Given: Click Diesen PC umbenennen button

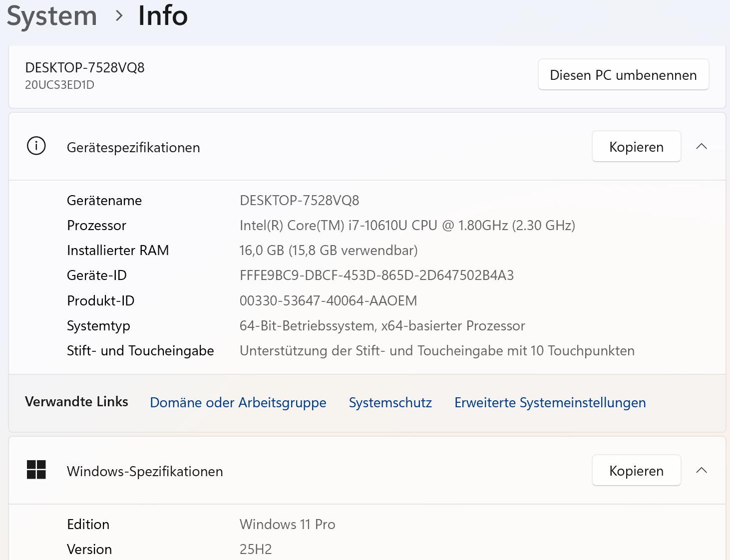Looking at the screenshot, I should click(623, 75).
